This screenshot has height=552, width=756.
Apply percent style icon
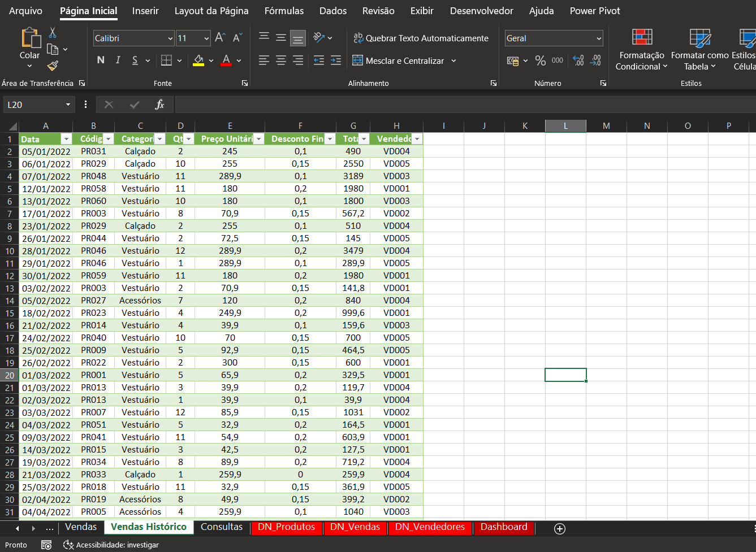tap(541, 60)
